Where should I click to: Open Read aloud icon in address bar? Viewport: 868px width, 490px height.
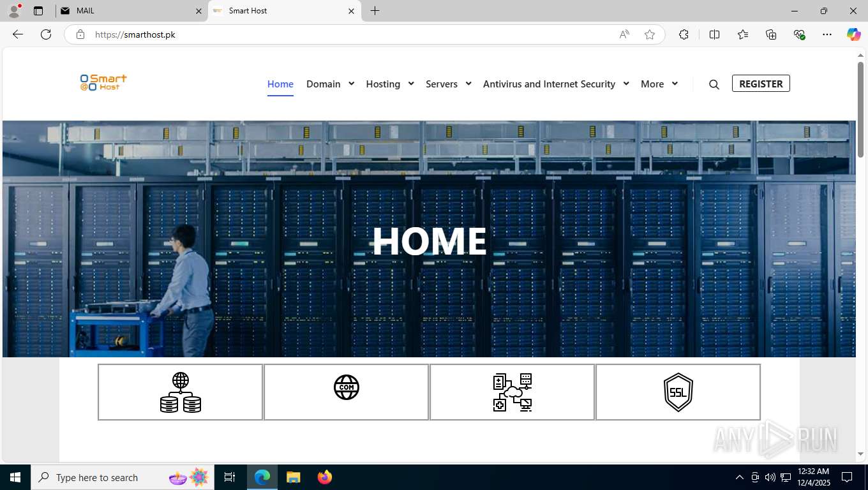(x=624, y=34)
